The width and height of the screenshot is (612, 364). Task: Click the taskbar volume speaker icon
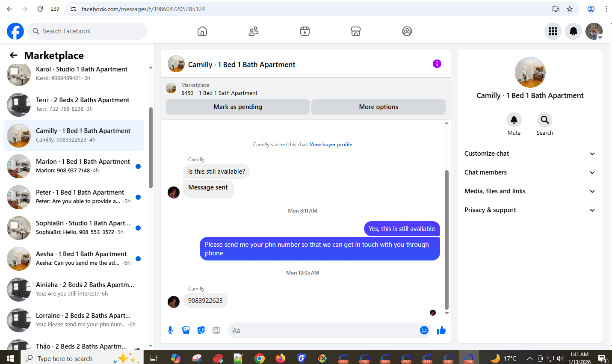[560, 358]
